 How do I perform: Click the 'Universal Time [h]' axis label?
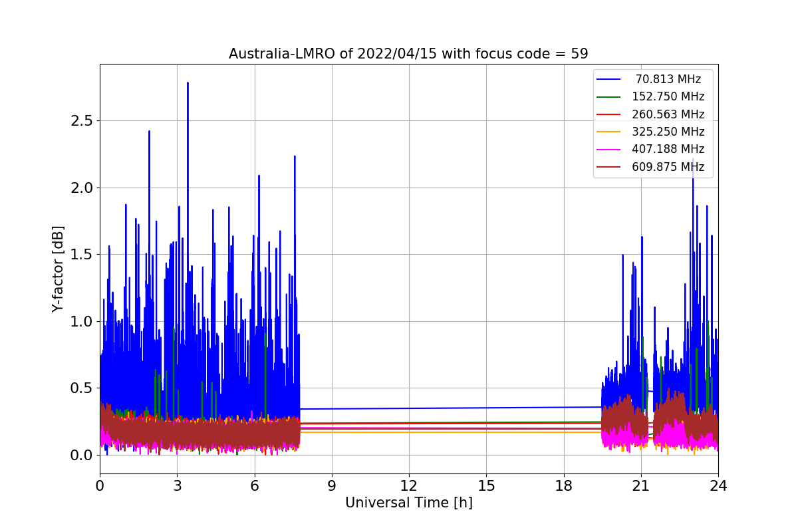[x=409, y=503]
